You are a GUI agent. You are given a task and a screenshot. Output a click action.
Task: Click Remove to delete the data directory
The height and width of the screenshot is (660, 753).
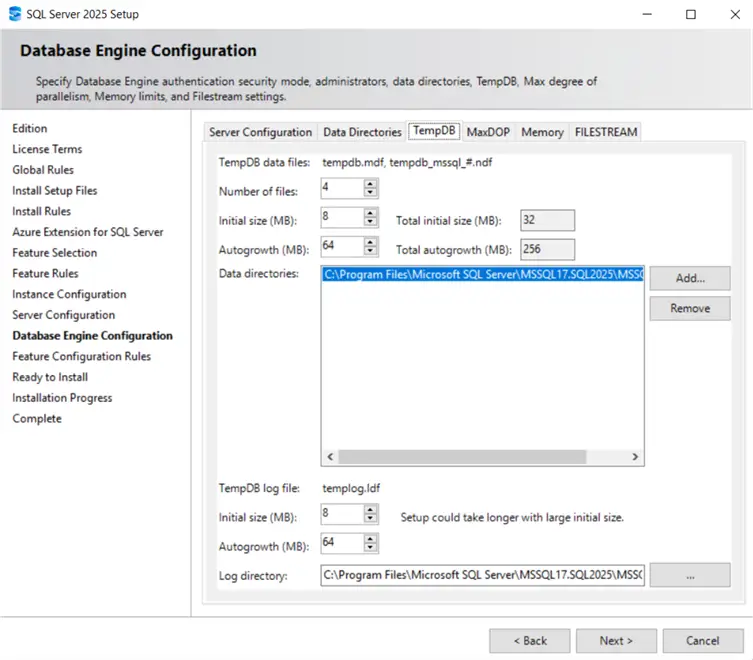click(x=690, y=308)
